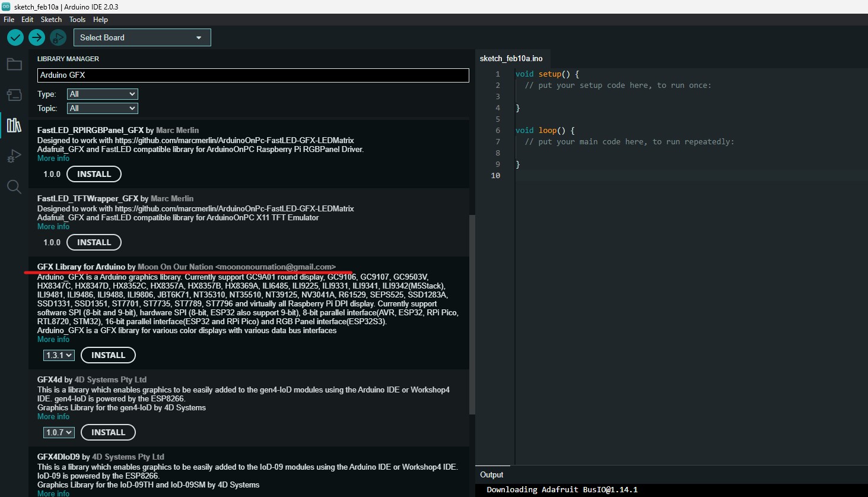Open More info link for GFX4d
The width and height of the screenshot is (868, 497).
[53, 416]
